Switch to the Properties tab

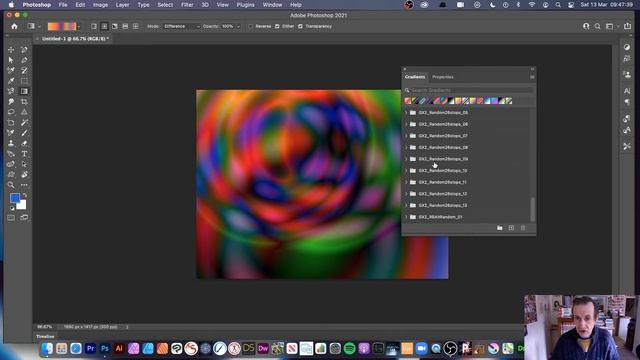[443, 77]
